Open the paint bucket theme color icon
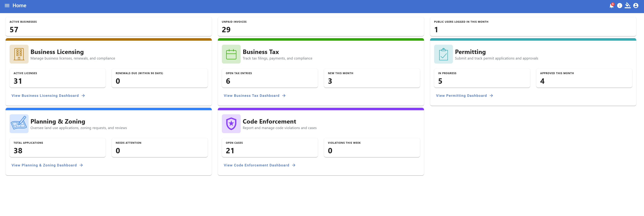644x216 pixels. click(628, 6)
